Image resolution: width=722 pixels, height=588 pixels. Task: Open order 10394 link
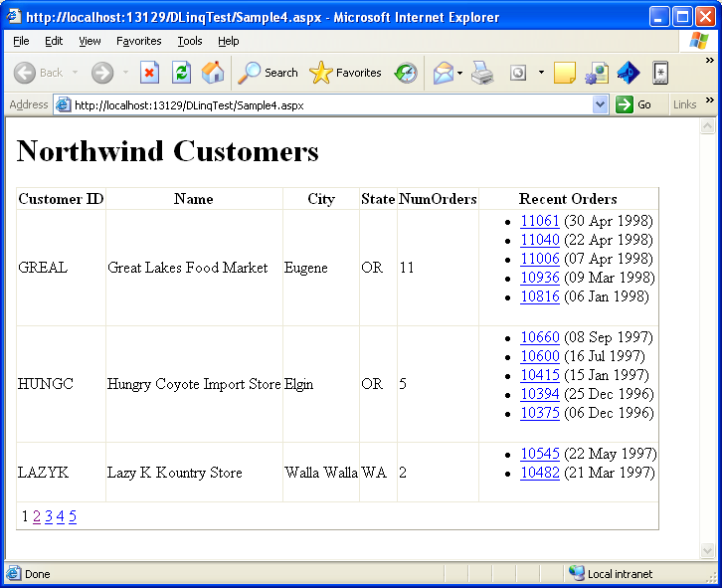click(x=540, y=394)
